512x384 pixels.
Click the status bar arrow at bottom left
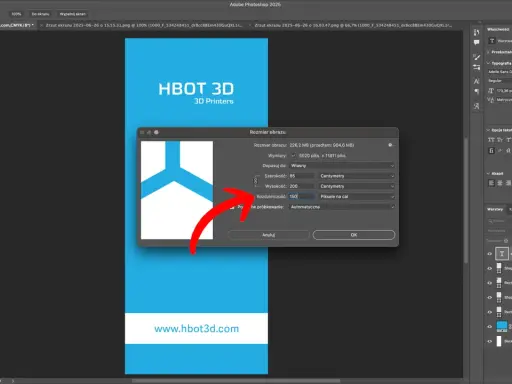pyautogui.click(x=13, y=381)
